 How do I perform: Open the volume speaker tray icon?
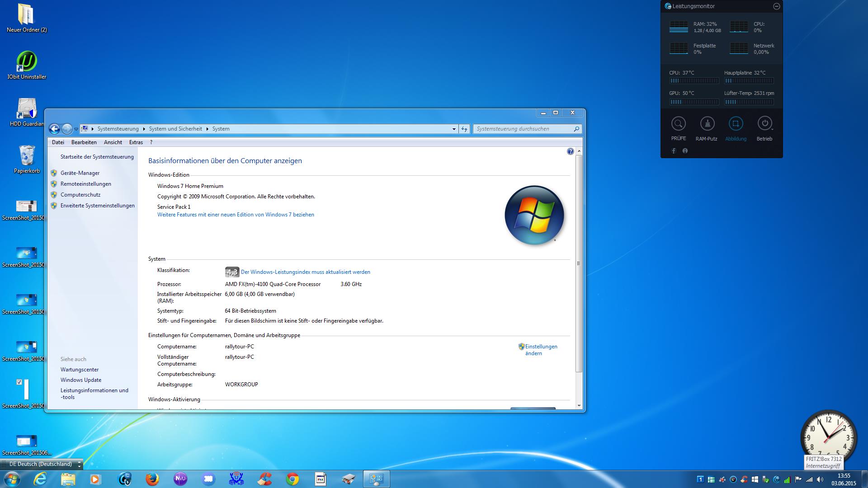(x=820, y=479)
